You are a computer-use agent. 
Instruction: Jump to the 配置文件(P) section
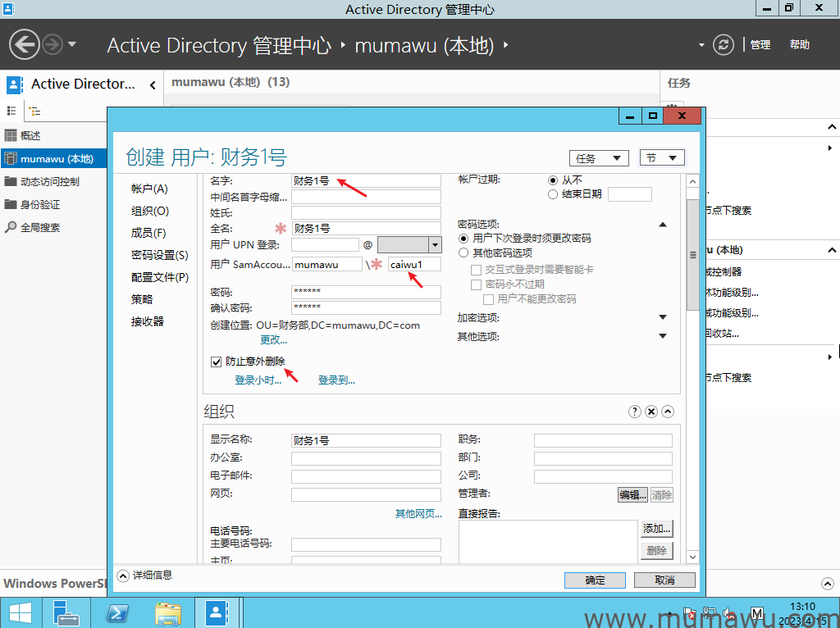(x=160, y=277)
